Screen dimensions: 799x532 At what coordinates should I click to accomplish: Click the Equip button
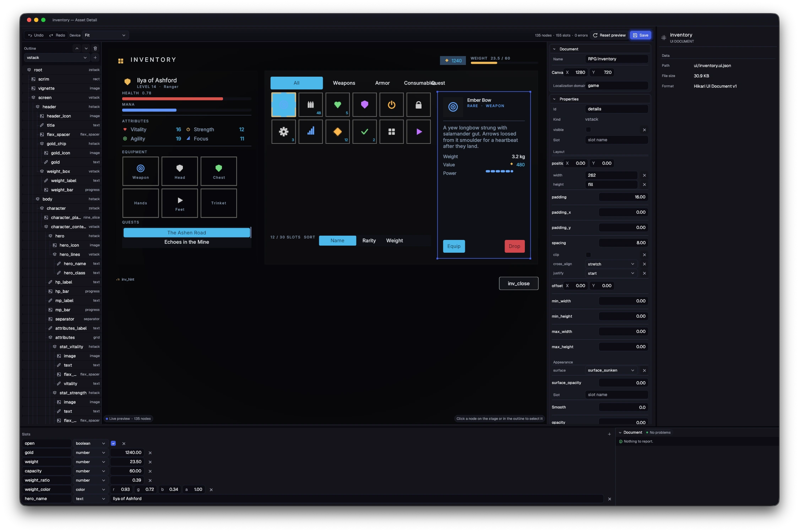[x=454, y=246]
